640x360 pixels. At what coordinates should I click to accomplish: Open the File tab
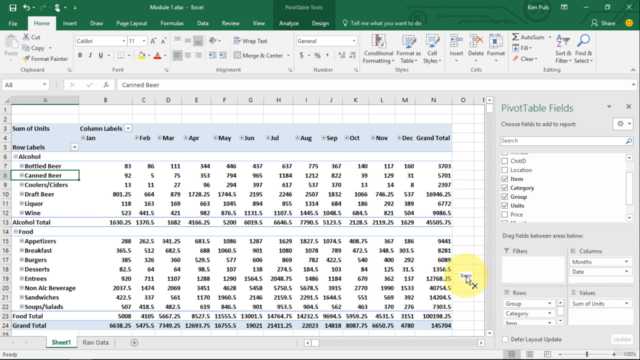point(13,23)
